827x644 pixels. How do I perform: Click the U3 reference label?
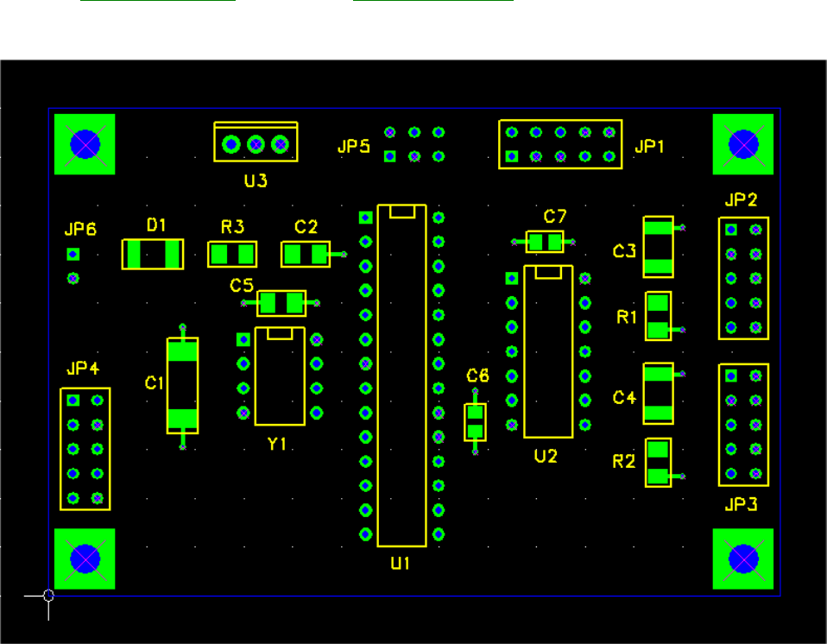[x=256, y=181]
